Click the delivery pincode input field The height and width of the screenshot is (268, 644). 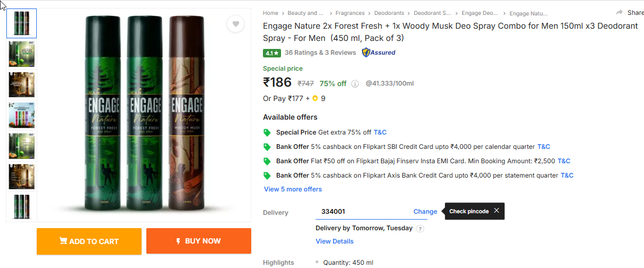(x=362, y=212)
